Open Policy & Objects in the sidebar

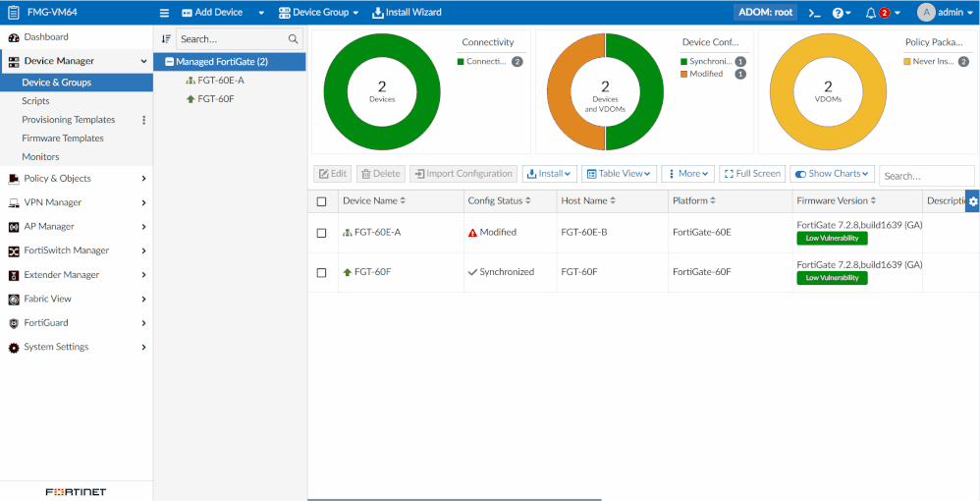[x=57, y=179]
